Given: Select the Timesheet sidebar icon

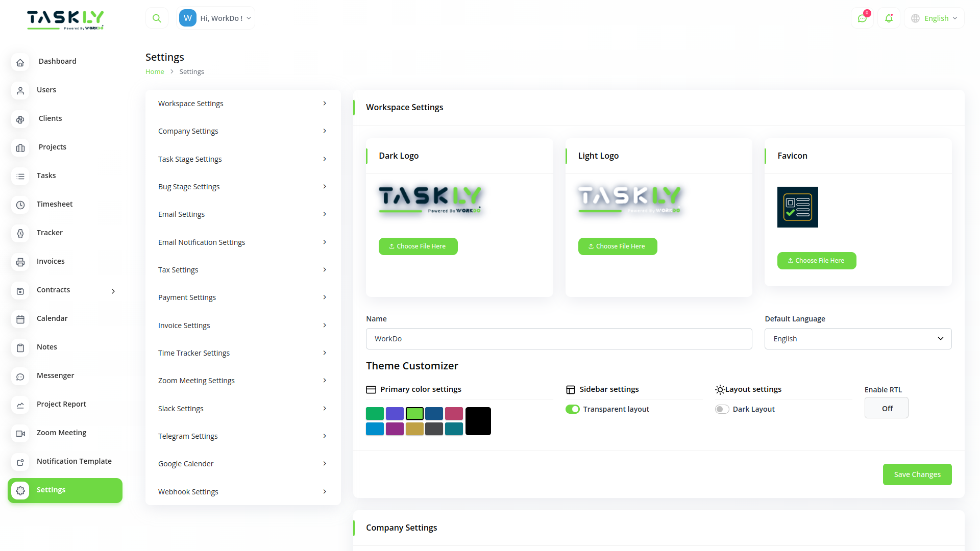Looking at the screenshot, I should 20,205.
